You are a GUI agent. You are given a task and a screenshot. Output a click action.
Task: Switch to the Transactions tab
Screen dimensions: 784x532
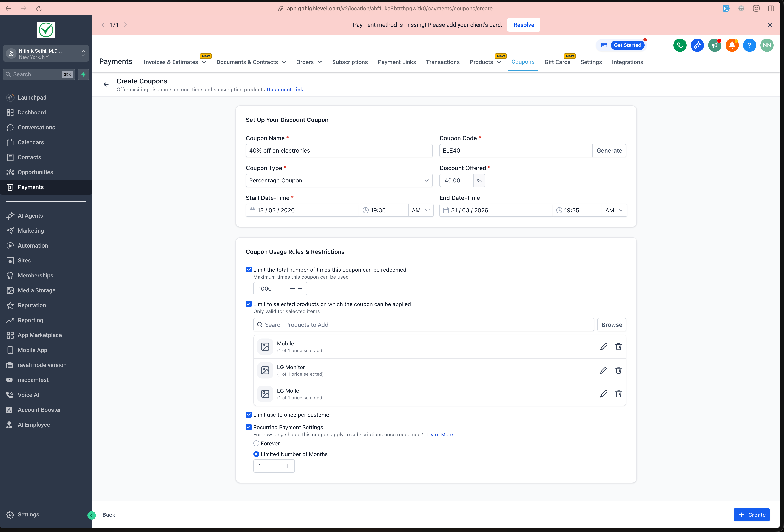pyautogui.click(x=443, y=62)
